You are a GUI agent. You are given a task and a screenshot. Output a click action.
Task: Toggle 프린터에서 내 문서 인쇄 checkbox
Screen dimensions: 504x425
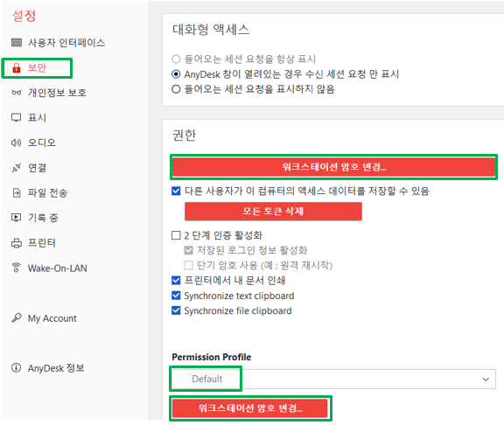(x=176, y=281)
